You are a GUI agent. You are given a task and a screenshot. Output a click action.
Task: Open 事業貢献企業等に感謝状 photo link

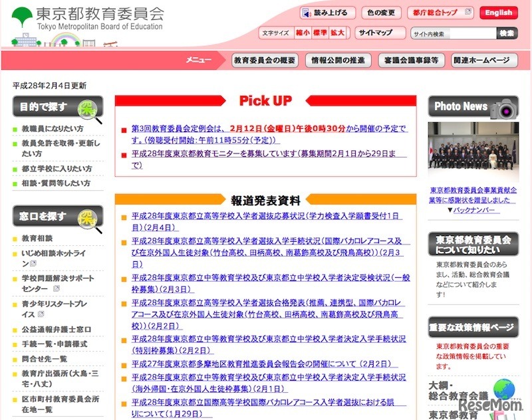click(x=473, y=195)
